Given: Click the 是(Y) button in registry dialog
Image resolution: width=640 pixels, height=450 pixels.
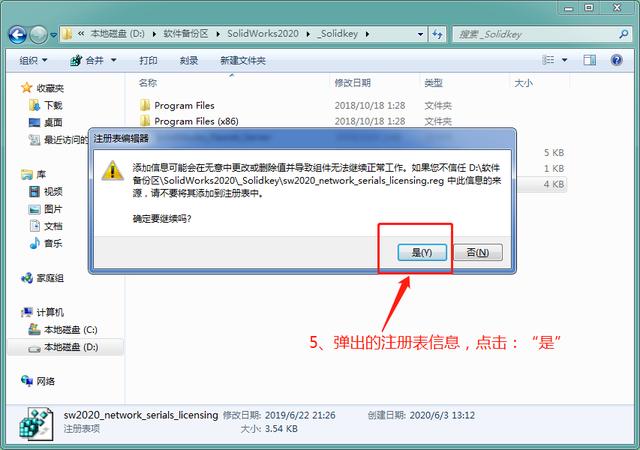Looking at the screenshot, I should (x=422, y=252).
